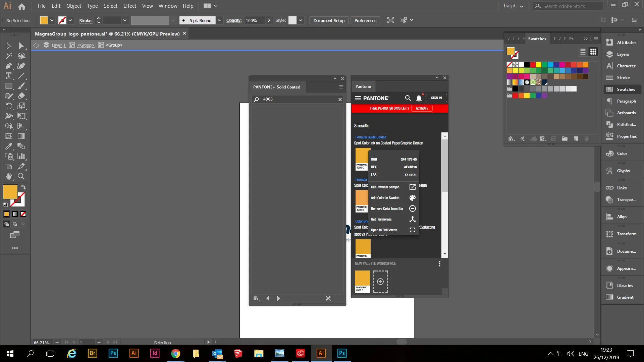Open the artboard number dropdown
The height and width of the screenshot is (362, 644).
point(99,343)
